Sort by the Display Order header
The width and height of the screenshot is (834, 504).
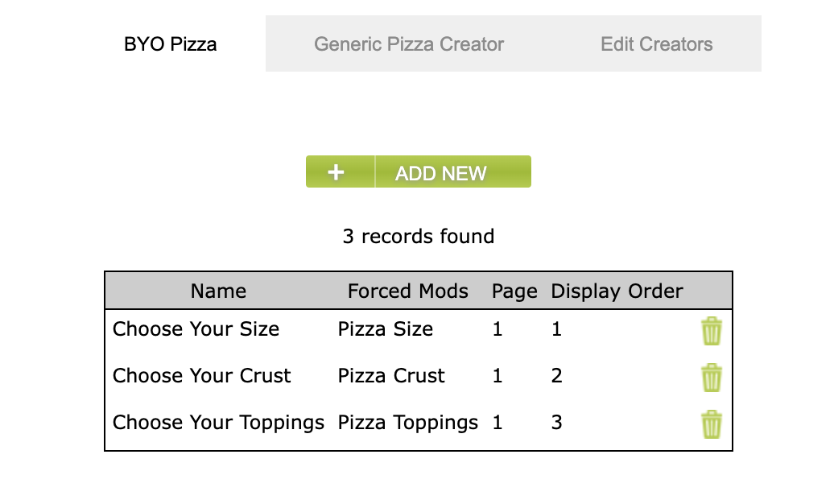(x=617, y=291)
